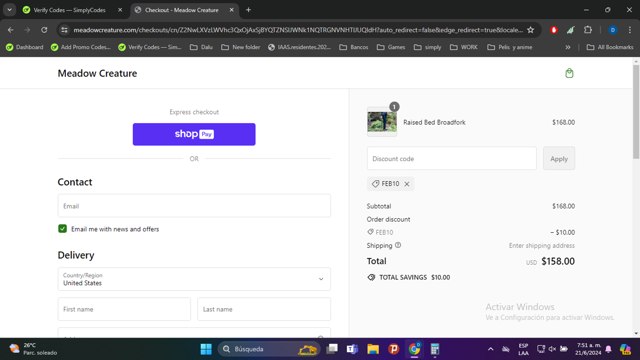The image size is (640, 360).
Task: Bookmark this page with the star icon
Action: (x=531, y=30)
